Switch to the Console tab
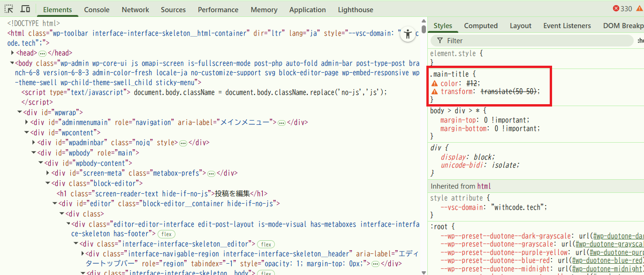The height and width of the screenshot is (275, 644). (97, 9)
